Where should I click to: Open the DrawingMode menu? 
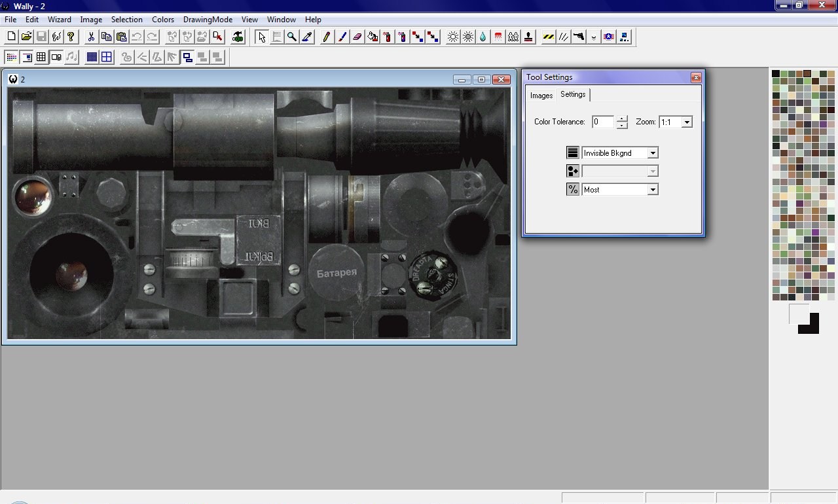pyautogui.click(x=208, y=19)
